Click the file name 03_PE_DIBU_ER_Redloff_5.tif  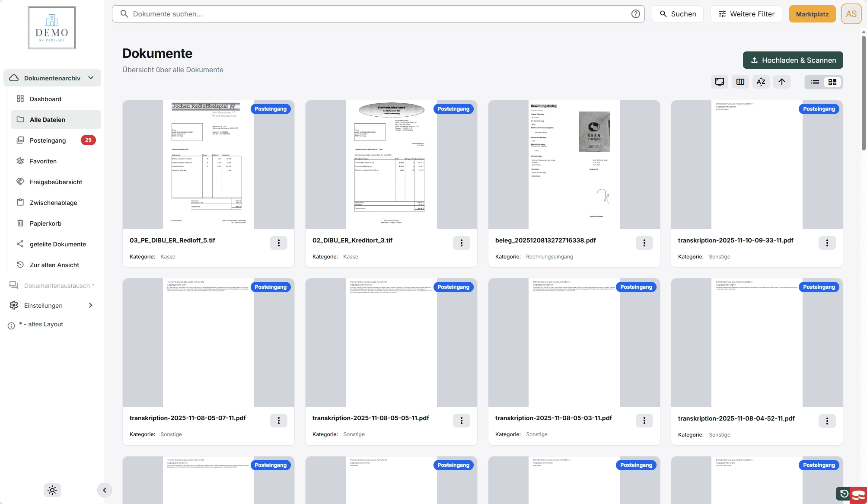(172, 240)
